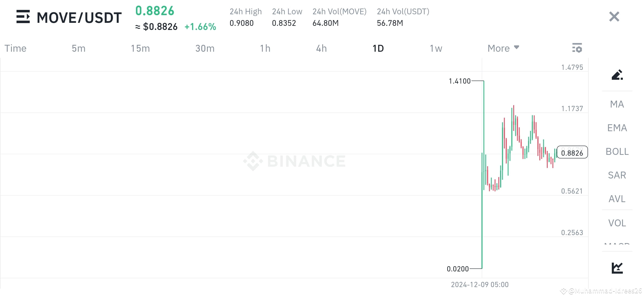This screenshot has height=297, width=644.
Task: Enable the EMA indicator
Action: point(617,128)
